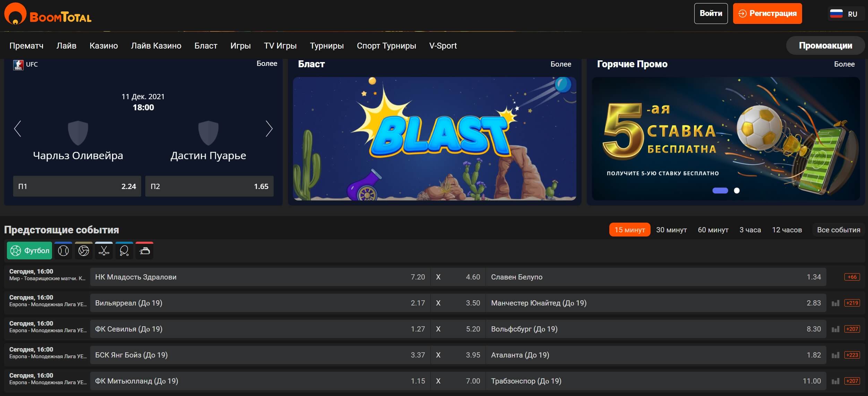Select the volleyball sport icon

tap(84, 251)
